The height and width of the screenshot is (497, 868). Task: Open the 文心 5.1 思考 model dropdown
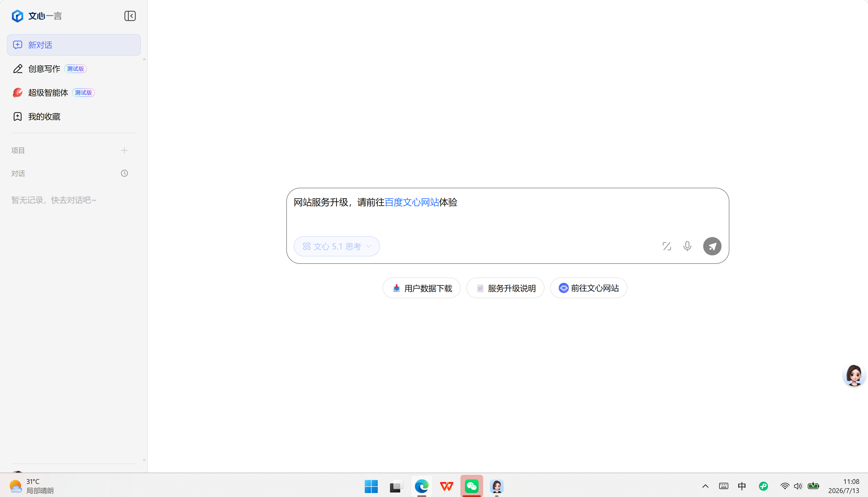[337, 246]
